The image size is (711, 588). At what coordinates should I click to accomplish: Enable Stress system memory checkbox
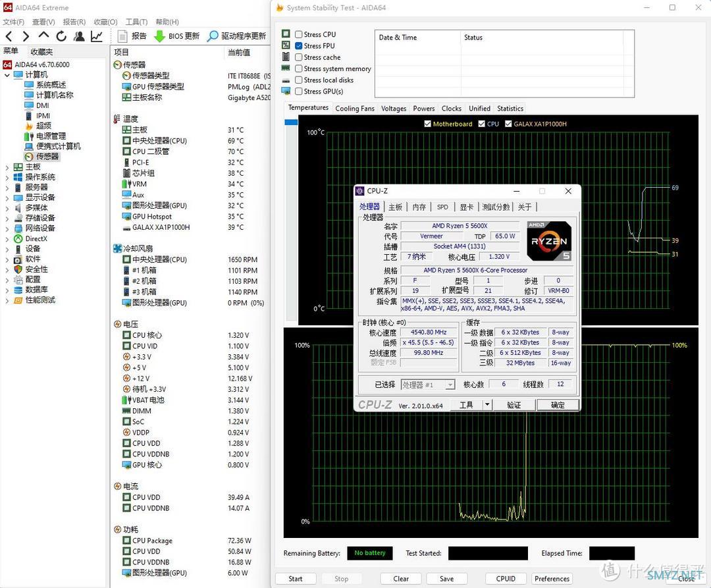tap(299, 68)
